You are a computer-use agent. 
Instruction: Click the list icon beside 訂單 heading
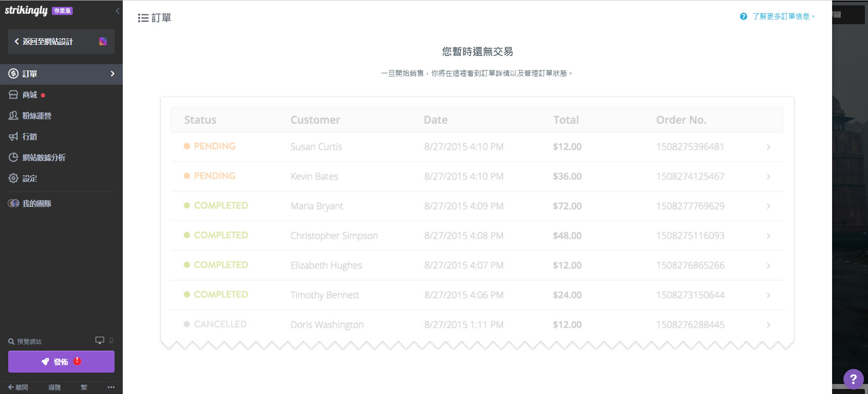tap(143, 18)
